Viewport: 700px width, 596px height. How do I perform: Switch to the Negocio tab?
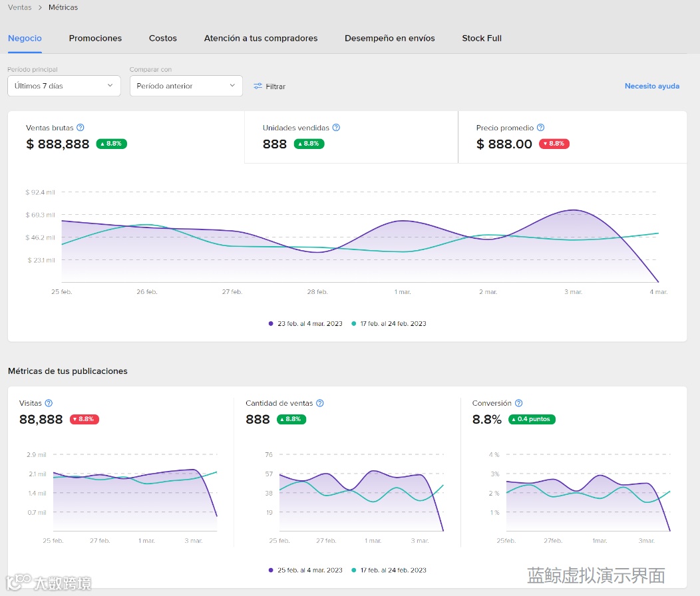click(x=25, y=39)
